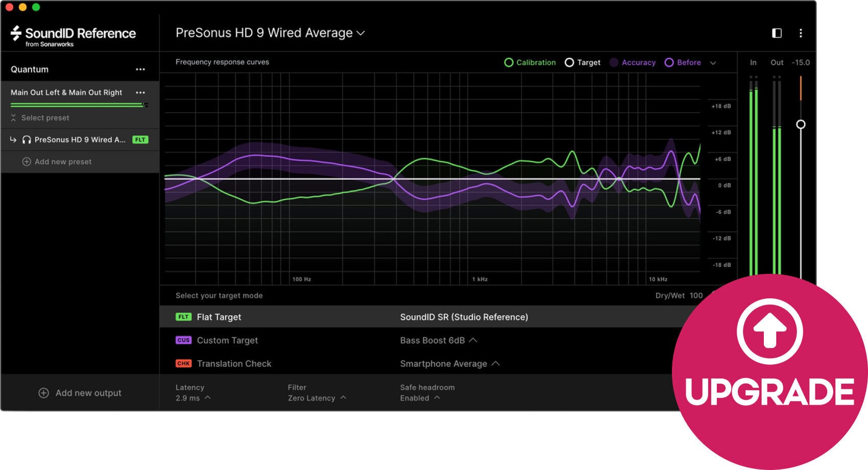Open the PreSonus HD 9 Wired Average dropdown
The width and height of the screenshot is (868, 470).
click(361, 33)
